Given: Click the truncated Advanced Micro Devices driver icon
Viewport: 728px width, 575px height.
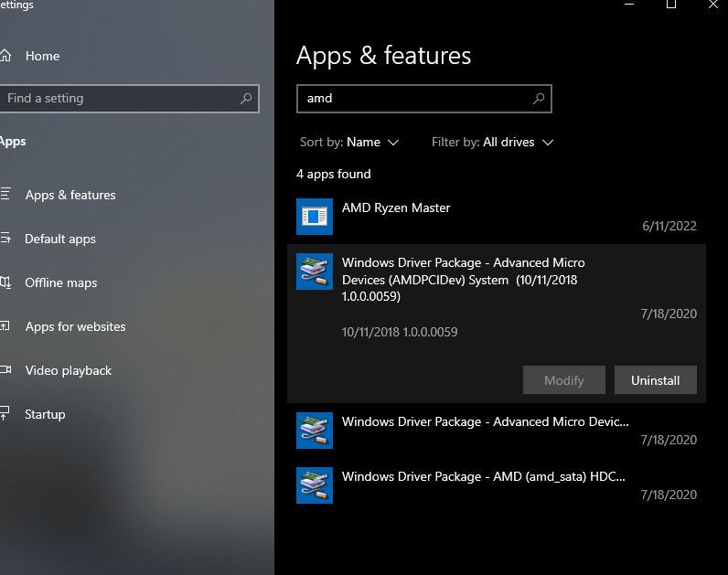Looking at the screenshot, I should click(315, 431).
